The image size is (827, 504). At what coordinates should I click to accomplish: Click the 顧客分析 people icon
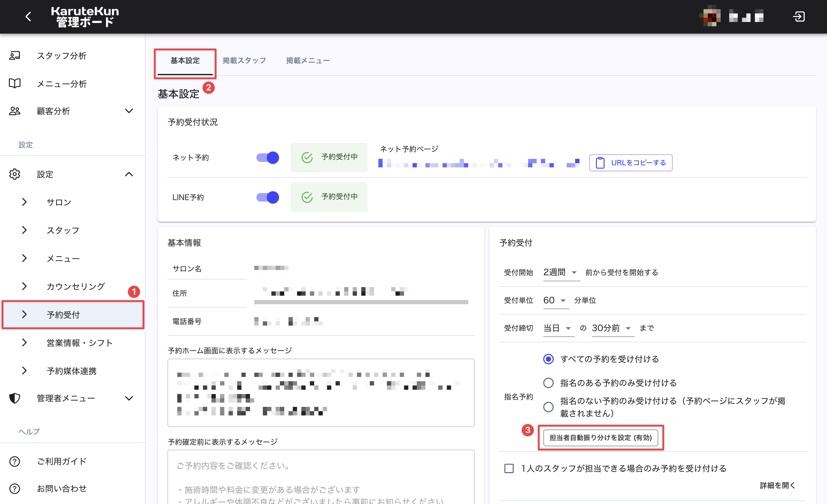14,111
